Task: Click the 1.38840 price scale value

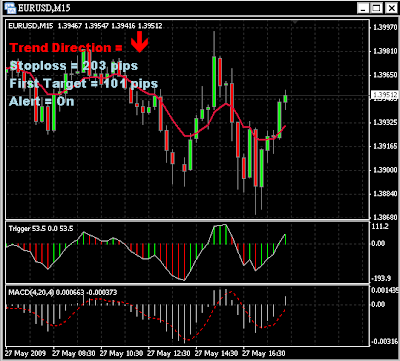Action: pos(385,194)
